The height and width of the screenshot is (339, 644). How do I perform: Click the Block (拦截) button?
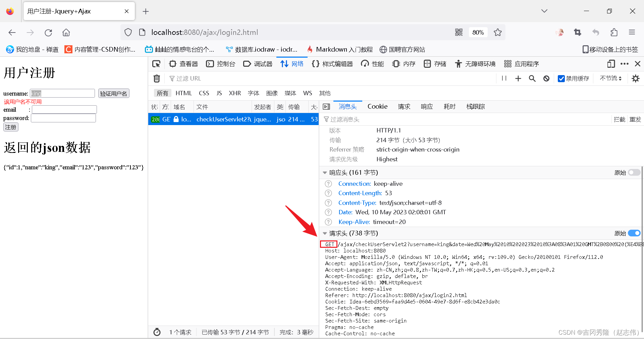(619, 119)
